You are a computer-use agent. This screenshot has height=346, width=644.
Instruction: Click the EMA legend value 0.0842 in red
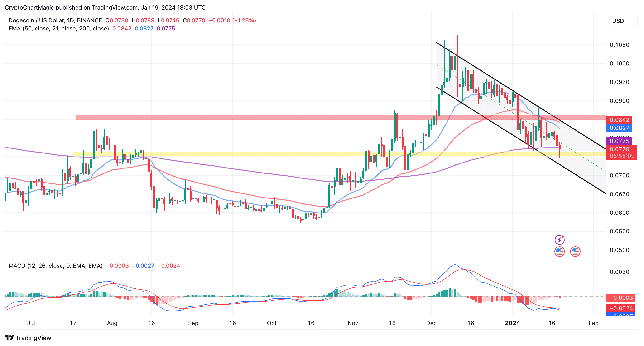122,29
